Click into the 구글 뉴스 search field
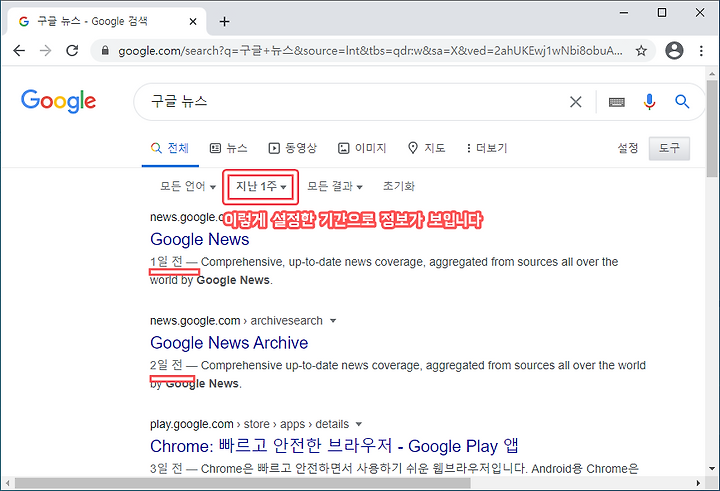This screenshot has width=720, height=491. pos(354,102)
